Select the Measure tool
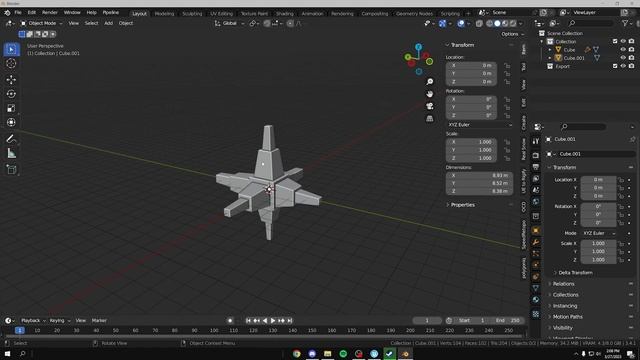Image resolution: width=640 pixels, height=360 pixels. point(11,153)
